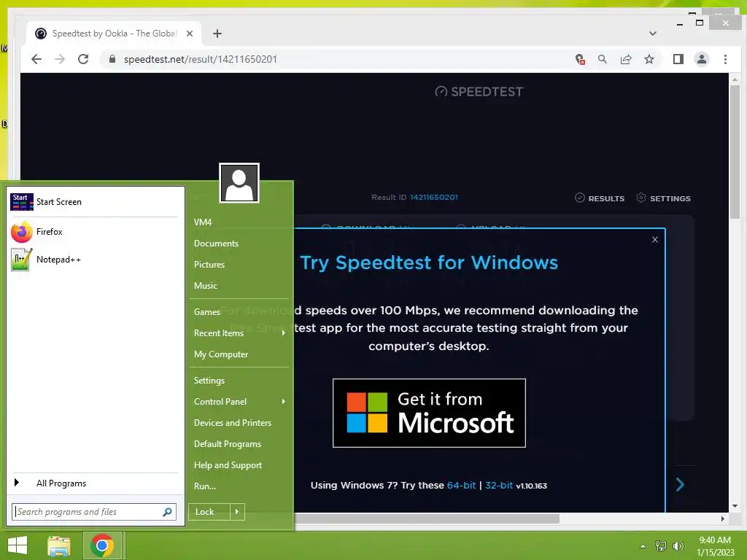The height and width of the screenshot is (560, 747).
Task: Click the Lock button
Action: pyautogui.click(x=209, y=512)
